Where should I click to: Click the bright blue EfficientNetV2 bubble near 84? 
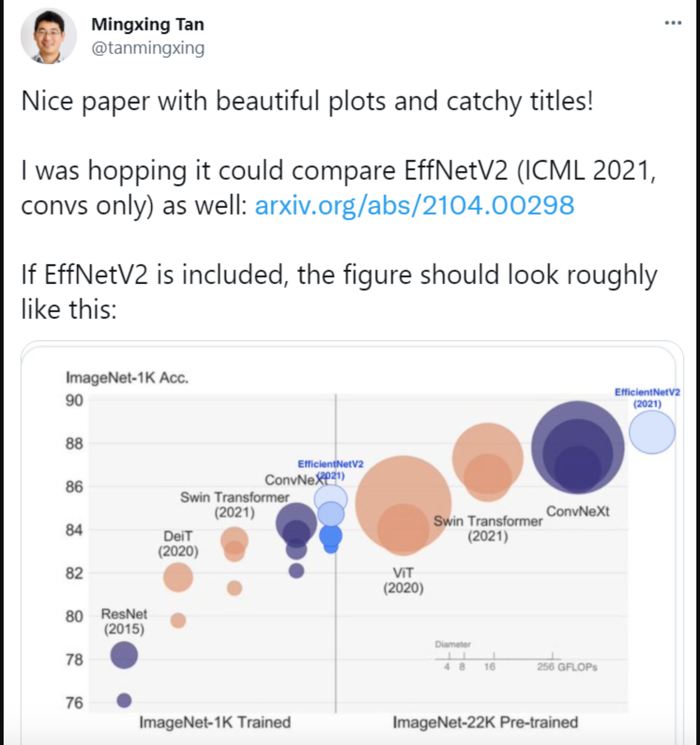click(x=331, y=535)
